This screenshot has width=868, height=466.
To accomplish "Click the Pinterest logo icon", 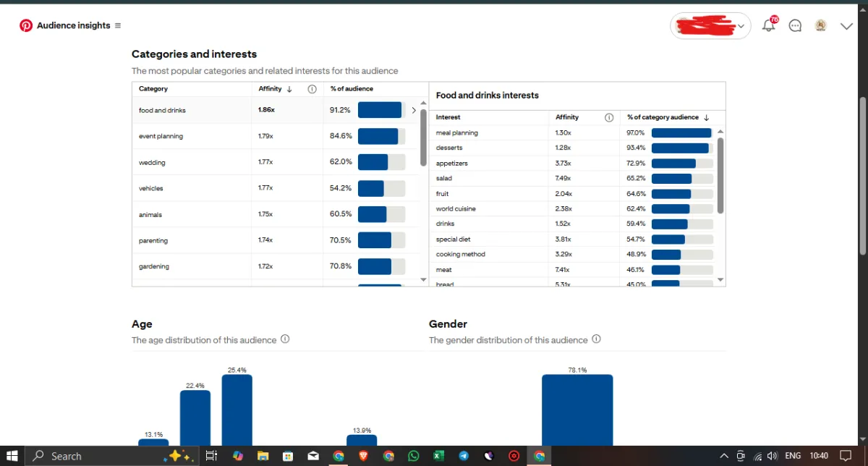I will (26, 25).
